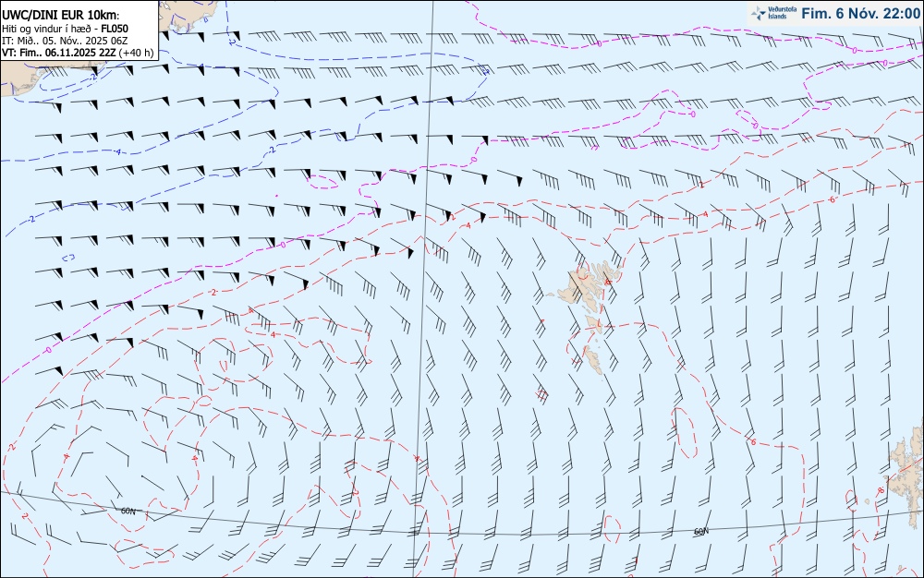Click the 60N label east of the meridian

701,532
